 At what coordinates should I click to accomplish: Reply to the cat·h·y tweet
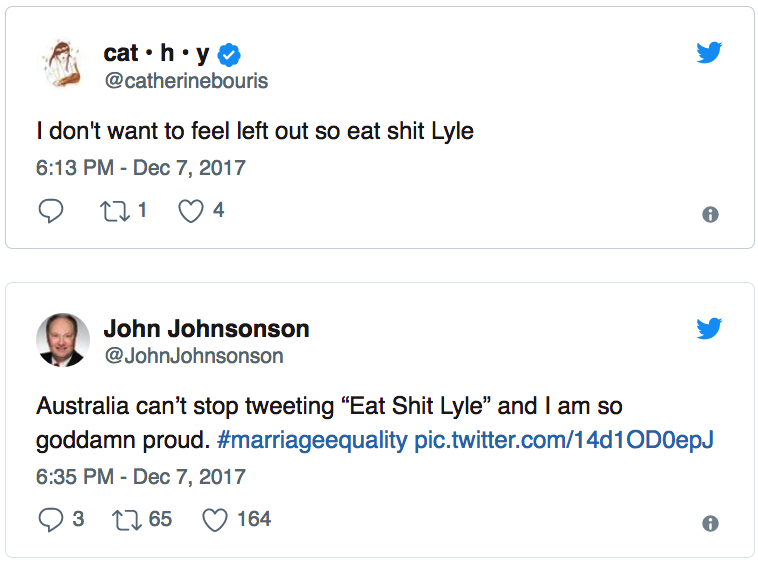click(x=50, y=211)
